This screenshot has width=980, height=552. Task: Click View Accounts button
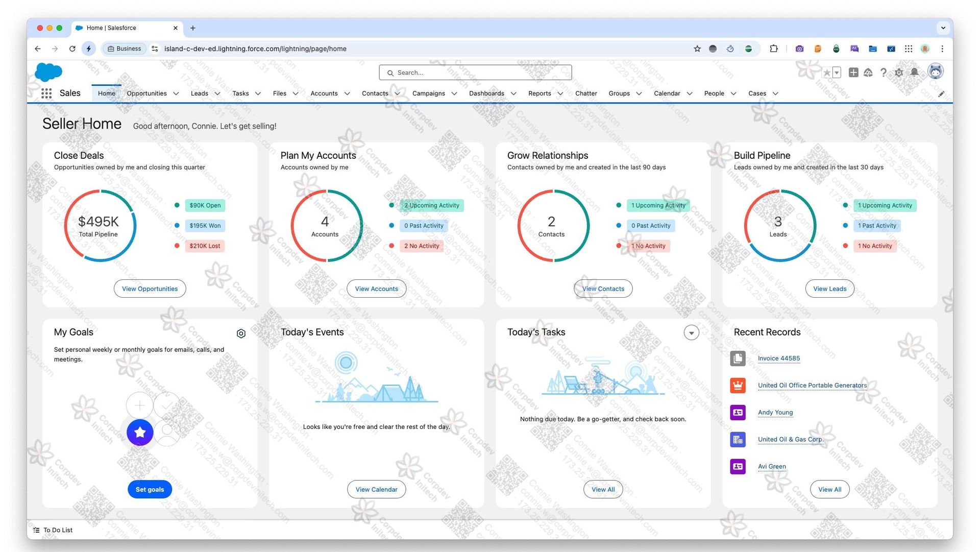click(x=377, y=289)
